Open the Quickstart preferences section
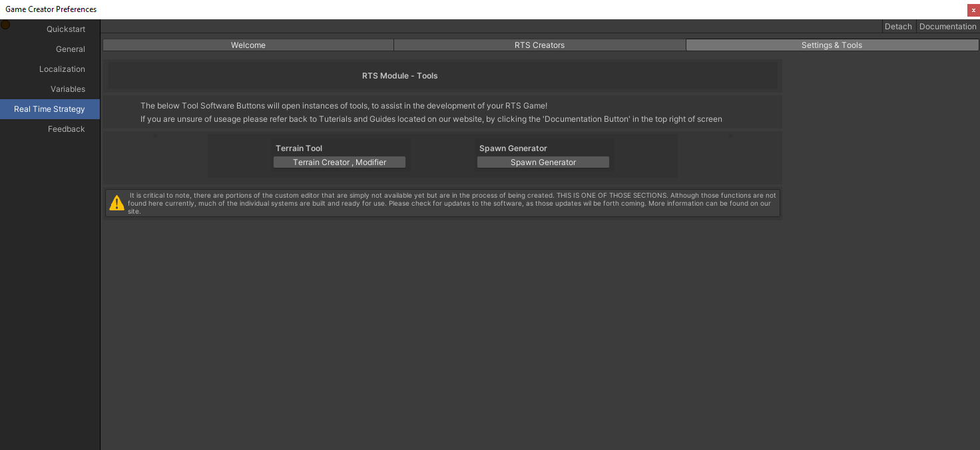The height and width of the screenshot is (450, 980). (x=66, y=29)
